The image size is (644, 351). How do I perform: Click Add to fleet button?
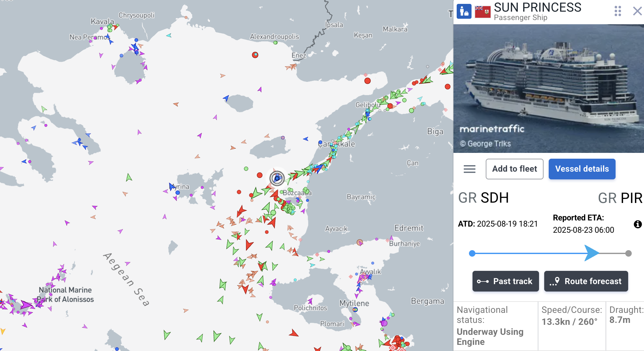tap(514, 169)
